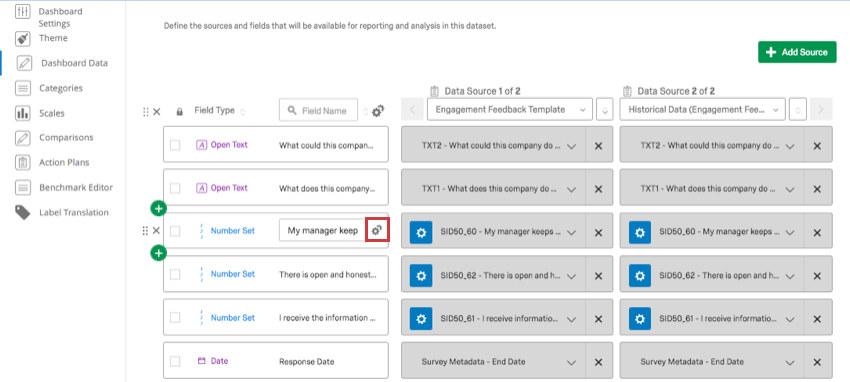This screenshot has height=382, width=850.
Task: Change Open Text type for What could this company
Action: [222, 145]
